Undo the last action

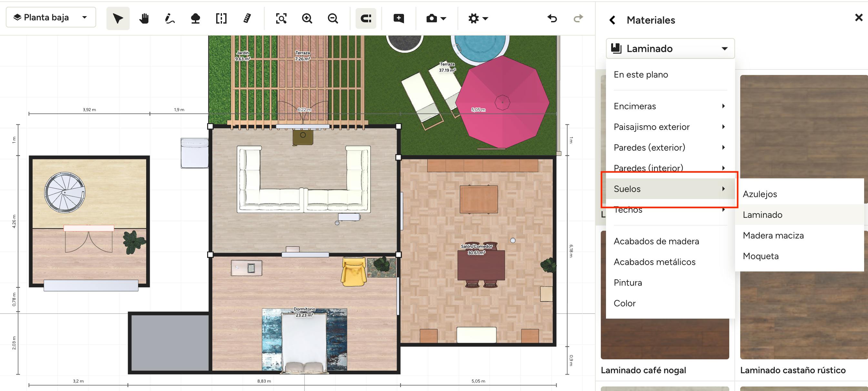tap(552, 18)
